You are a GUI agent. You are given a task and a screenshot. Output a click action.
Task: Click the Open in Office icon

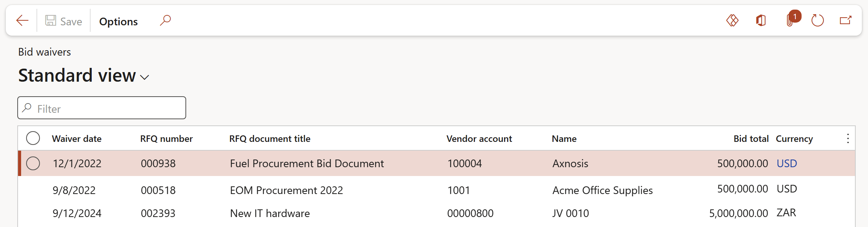point(761,21)
